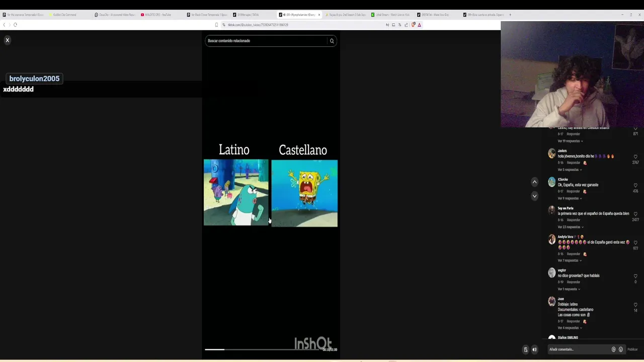The height and width of the screenshot is (362, 644).
Task: Open Juan's profile avatar
Action: [552, 302]
